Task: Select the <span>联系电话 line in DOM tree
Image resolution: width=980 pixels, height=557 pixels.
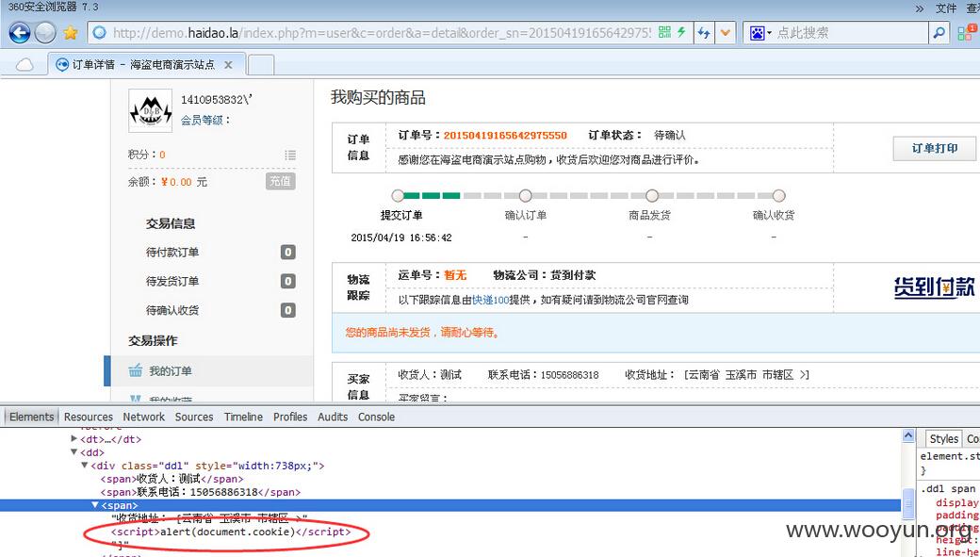Action: tap(201, 492)
